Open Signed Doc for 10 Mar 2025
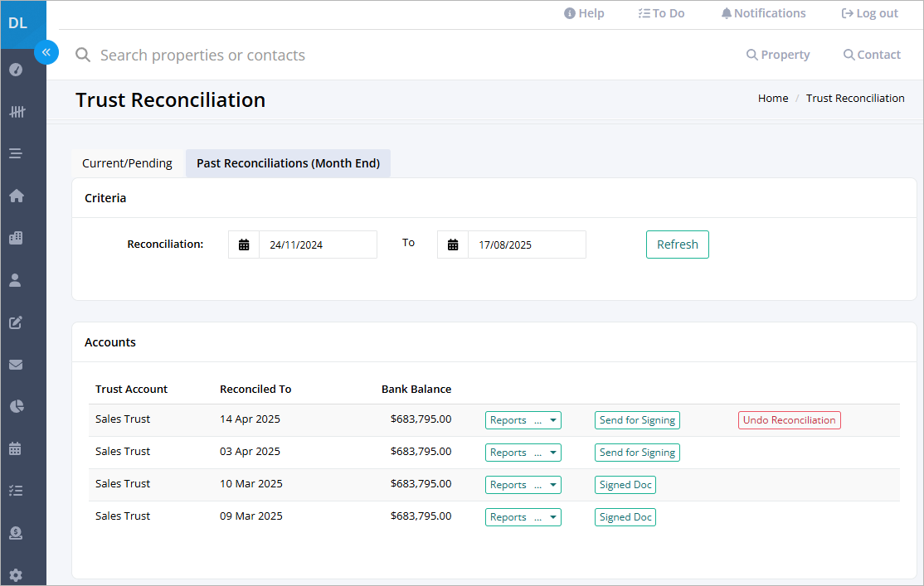The height and width of the screenshot is (586, 924). pos(625,485)
